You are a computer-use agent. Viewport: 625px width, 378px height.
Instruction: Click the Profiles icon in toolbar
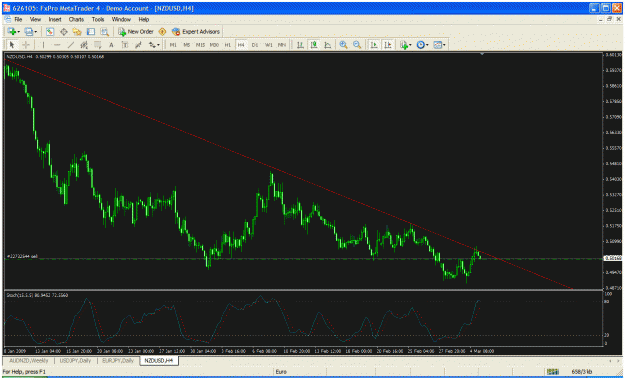(x=29, y=32)
